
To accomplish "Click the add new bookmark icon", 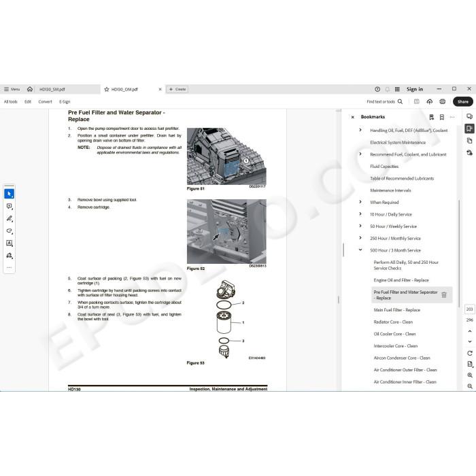I will [x=442, y=117].
